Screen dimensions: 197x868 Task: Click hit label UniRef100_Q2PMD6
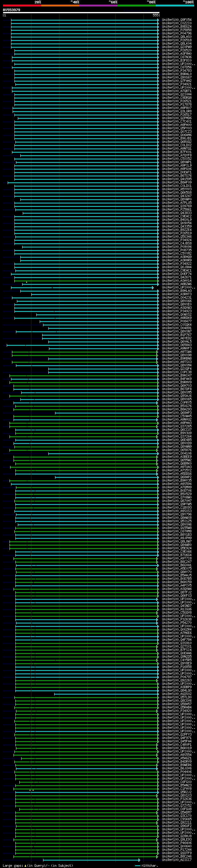[x=177, y=118]
